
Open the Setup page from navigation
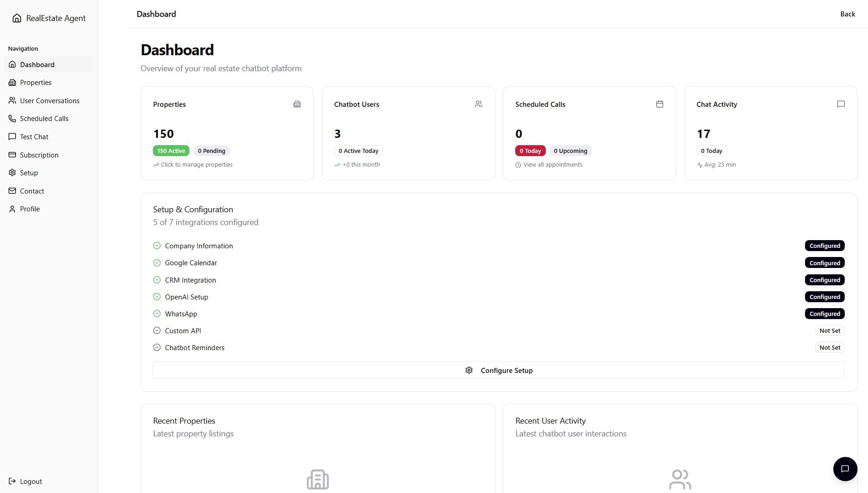(x=49, y=173)
